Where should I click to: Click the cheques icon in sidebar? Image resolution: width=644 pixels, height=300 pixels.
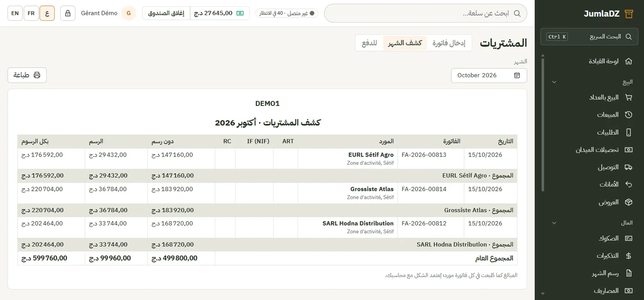(628, 238)
